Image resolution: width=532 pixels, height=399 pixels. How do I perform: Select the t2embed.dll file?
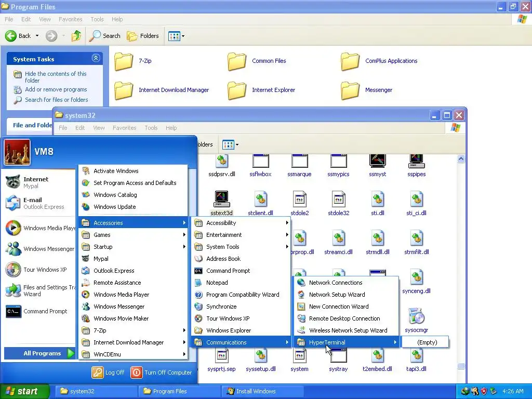tap(377, 355)
